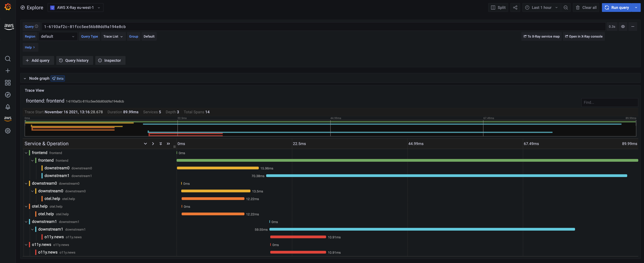Open Query history
Image resolution: width=644 pixels, height=263 pixels.
coord(75,60)
